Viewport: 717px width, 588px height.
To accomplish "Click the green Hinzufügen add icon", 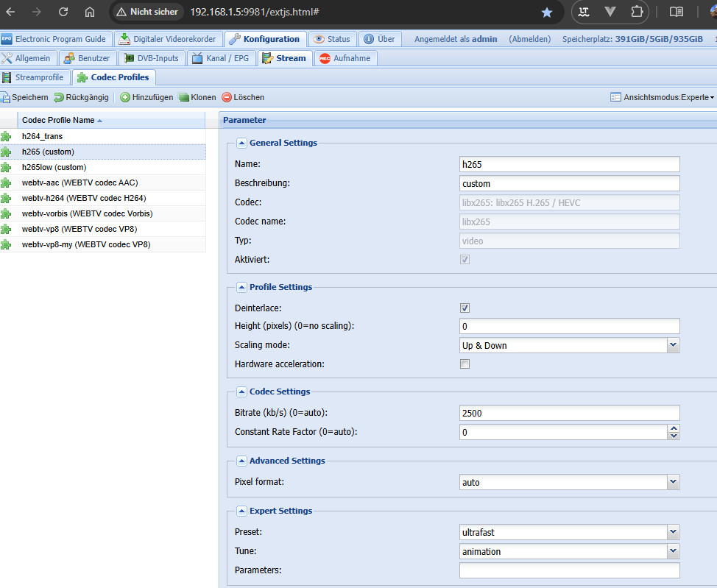I will [x=125, y=97].
